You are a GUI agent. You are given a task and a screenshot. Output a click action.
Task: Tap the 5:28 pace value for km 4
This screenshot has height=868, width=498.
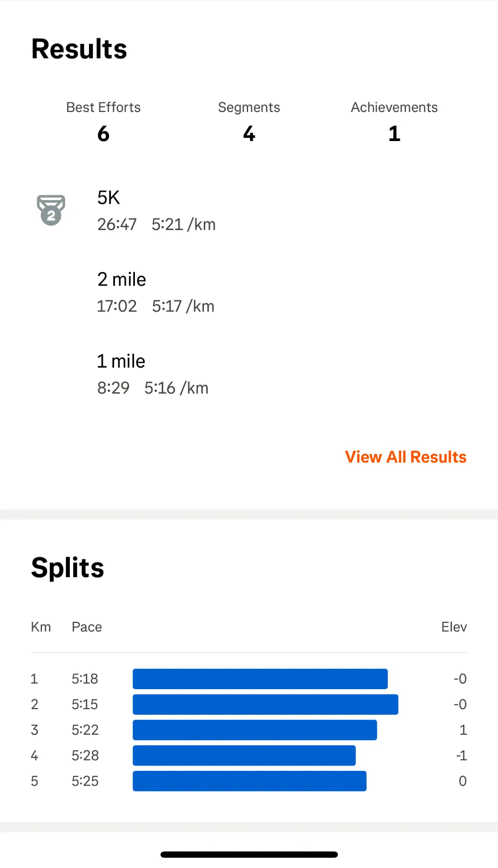point(85,756)
